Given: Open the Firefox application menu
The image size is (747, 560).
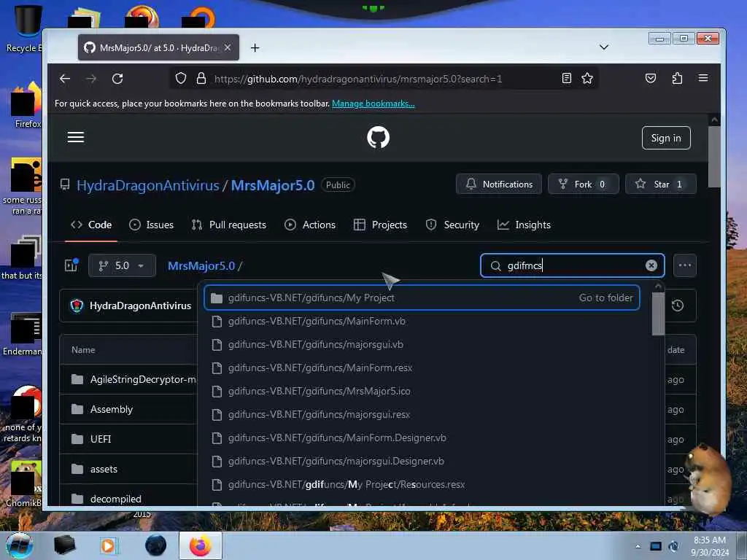Looking at the screenshot, I should [703, 78].
